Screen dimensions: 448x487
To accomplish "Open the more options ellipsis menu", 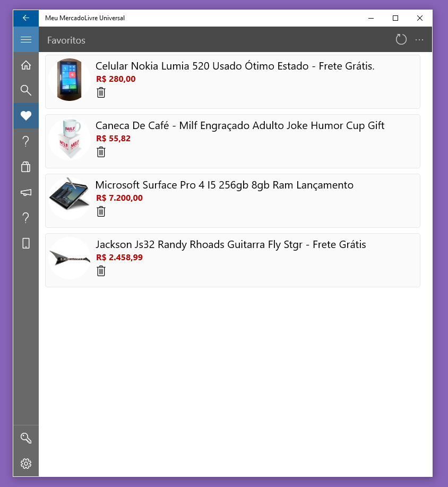I will click(x=419, y=40).
